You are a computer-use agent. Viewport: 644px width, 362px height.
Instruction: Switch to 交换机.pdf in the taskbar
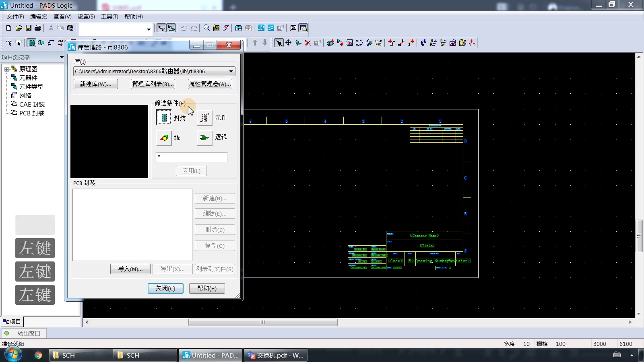(x=276, y=355)
